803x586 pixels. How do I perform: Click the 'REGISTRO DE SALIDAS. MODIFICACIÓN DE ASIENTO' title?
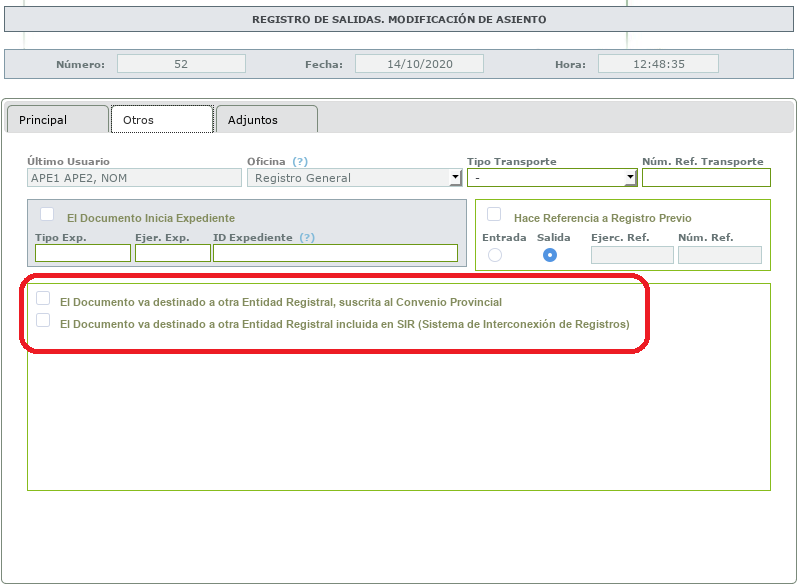pos(399,19)
